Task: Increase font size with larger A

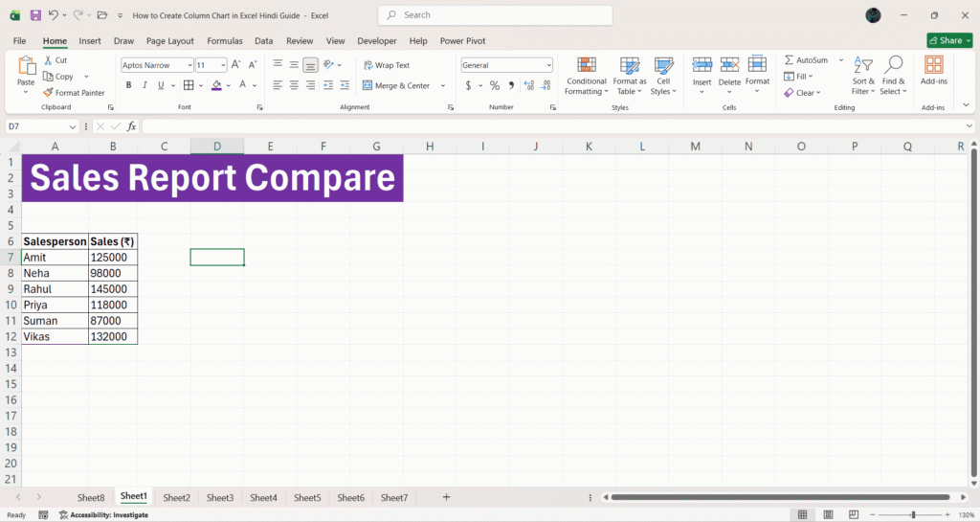Action: tap(235, 64)
